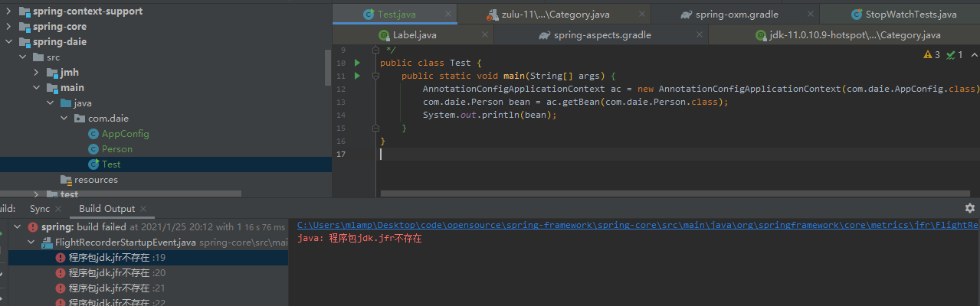
Task: Click the Person class icon in project tree
Action: [93, 149]
